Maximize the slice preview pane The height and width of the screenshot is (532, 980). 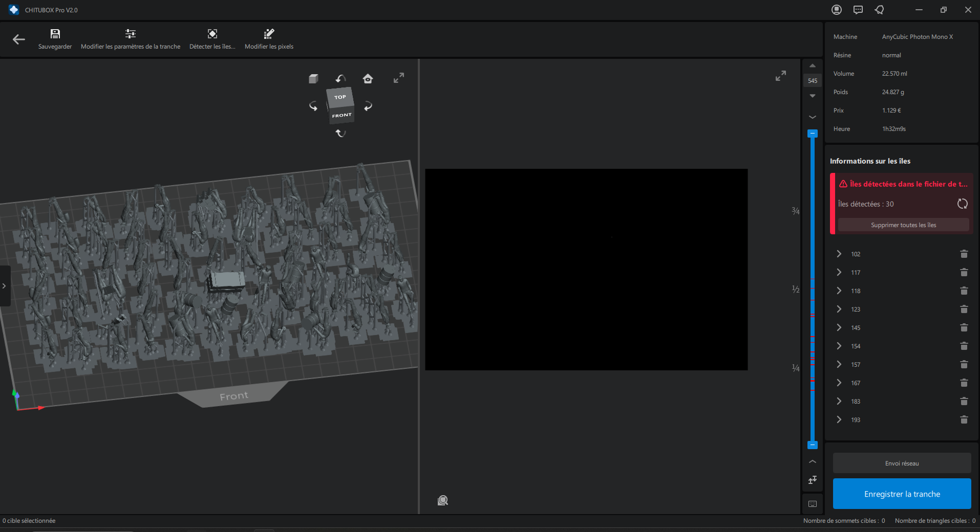[780, 76]
